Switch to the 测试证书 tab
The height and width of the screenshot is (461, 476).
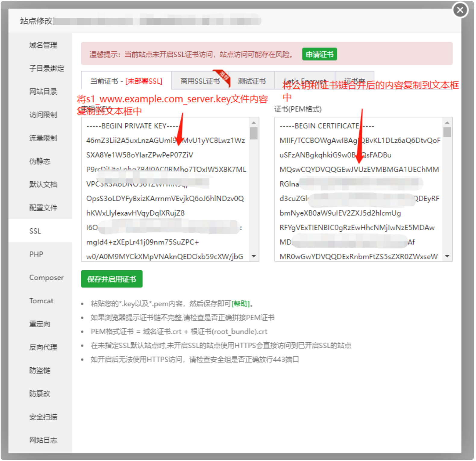tap(252, 81)
